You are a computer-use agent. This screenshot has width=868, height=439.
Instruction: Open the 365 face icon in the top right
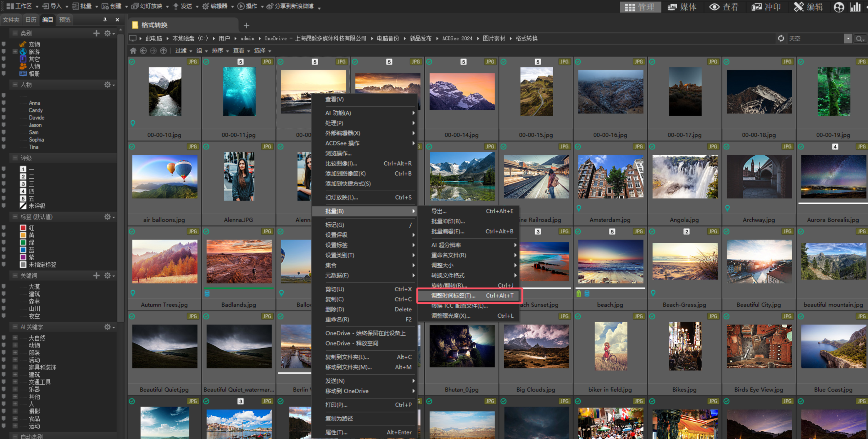(839, 7)
